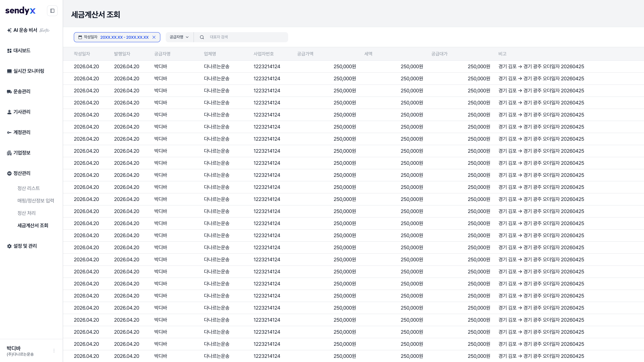Screen dimensions: 644x362
Task: Click the calendar icon in the 작성일자 filter
Action: [x=80, y=37]
